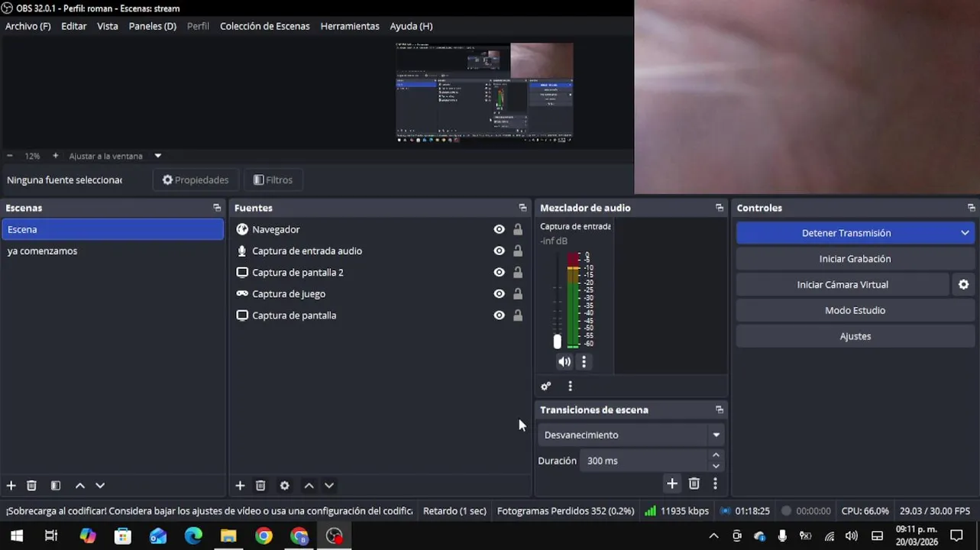The image size is (980, 550).
Task: Stop streaming with Detener Transmisión
Action: pos(846,233)
